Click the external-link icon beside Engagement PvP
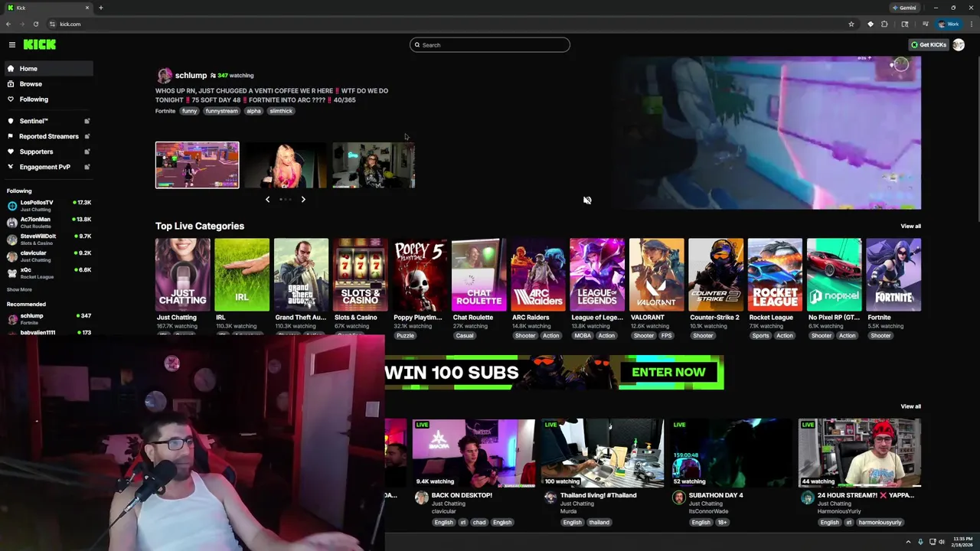This screenshot has height=551, width=980. point(87,167)
